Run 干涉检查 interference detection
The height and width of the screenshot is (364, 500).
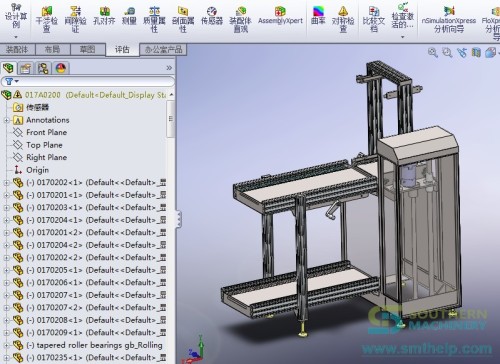(x=47, y=19)
